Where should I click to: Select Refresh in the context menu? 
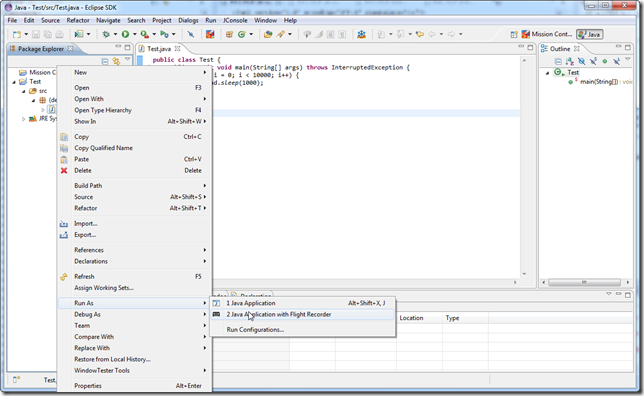[134, 276]
